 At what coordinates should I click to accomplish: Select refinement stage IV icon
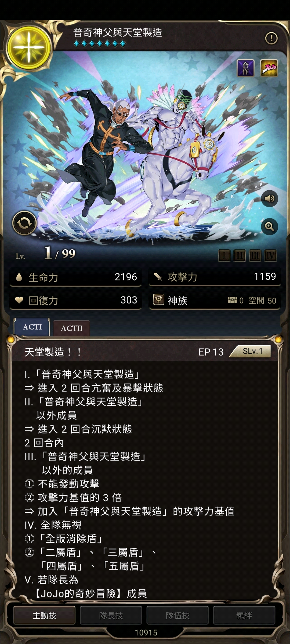click(270, 256)
